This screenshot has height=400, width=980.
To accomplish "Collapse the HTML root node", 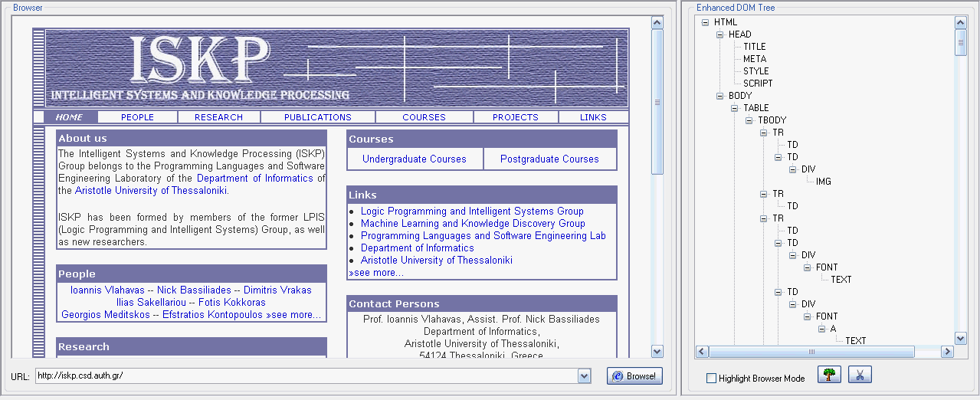I will (x=706, y=22).
